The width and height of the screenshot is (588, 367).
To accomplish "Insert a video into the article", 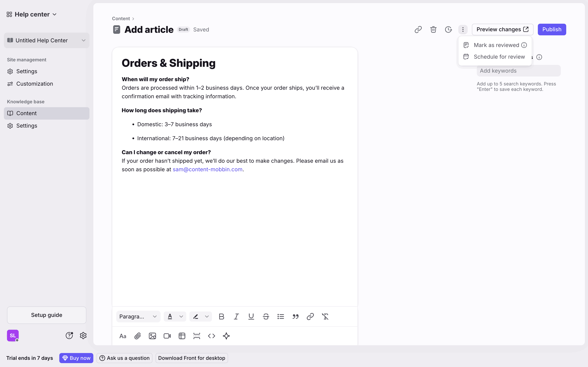I will (x=167, y=336).
